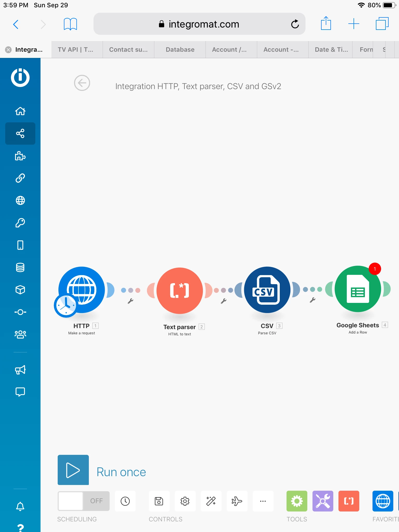Viewport: 399px width, 532px height.
Task: Open Connections link icon
Action: pyautogui.click(x=20, y=178)
